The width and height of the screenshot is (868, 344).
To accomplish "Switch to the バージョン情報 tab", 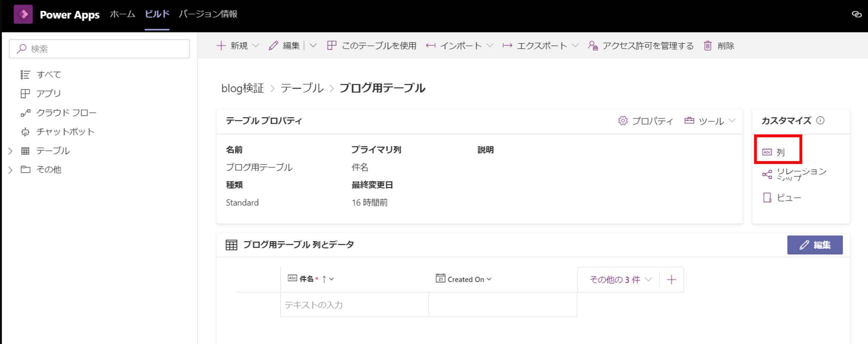I will pos(208,14).
